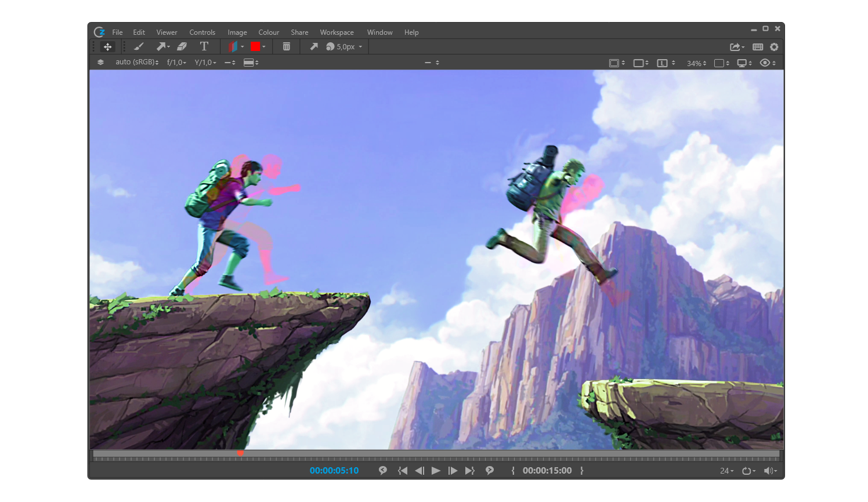This screenshot has width=868, height=502.
Task: Click the duration 00:00:15:00
Action: [547, 471]
